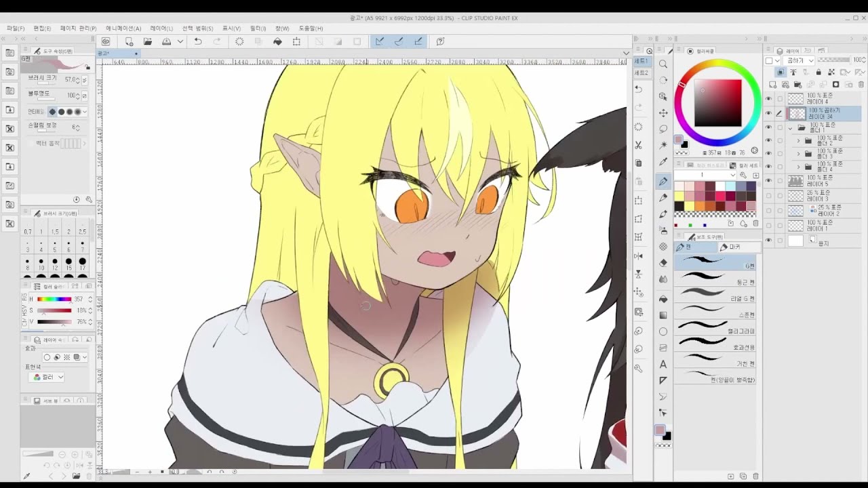Open the 레이어(L) menu
868x488 pixels.
pos(161,28)
